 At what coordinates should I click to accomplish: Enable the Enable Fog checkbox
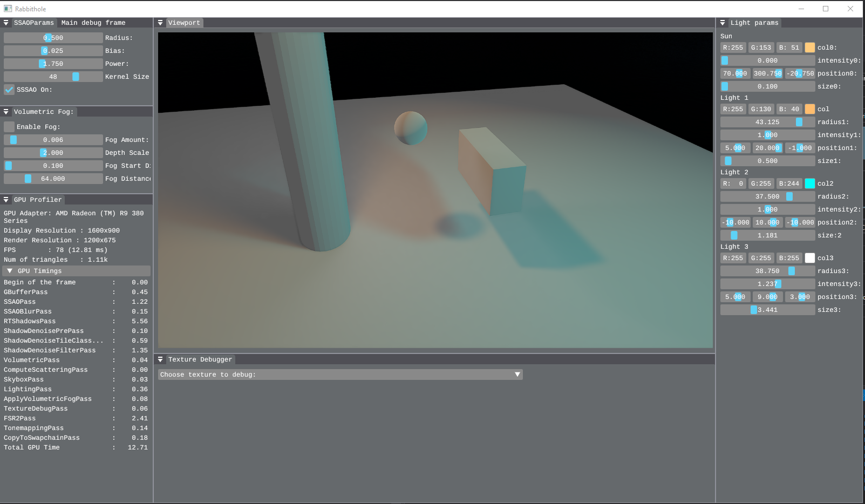(x=9, y=126)
